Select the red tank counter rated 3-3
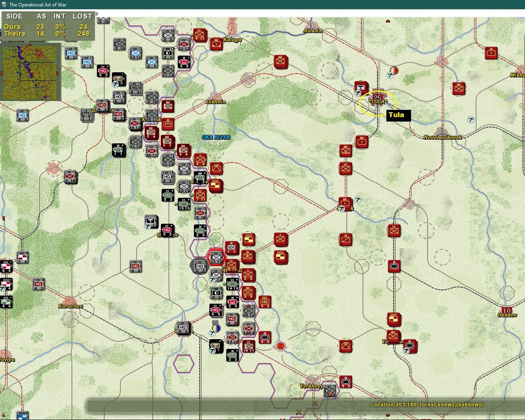Image resolution: width=525 pixels, height=420 pixels. coord(265,337)
